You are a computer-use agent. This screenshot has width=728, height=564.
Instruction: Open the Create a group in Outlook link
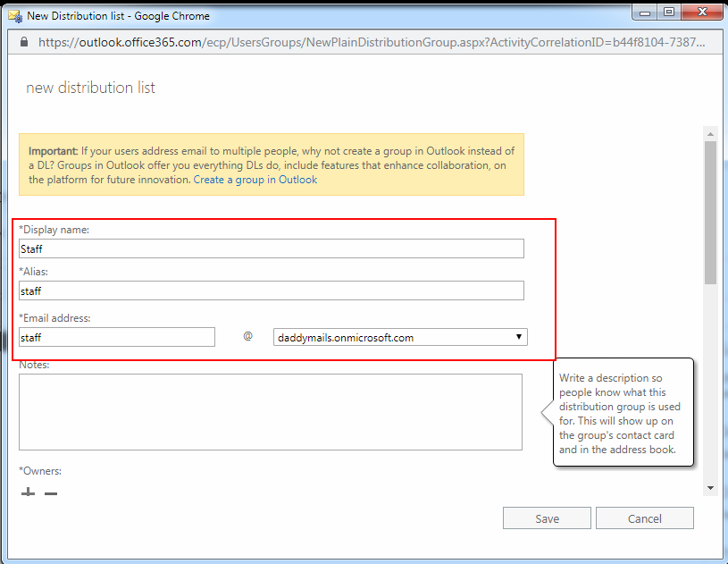click(257, 179)
